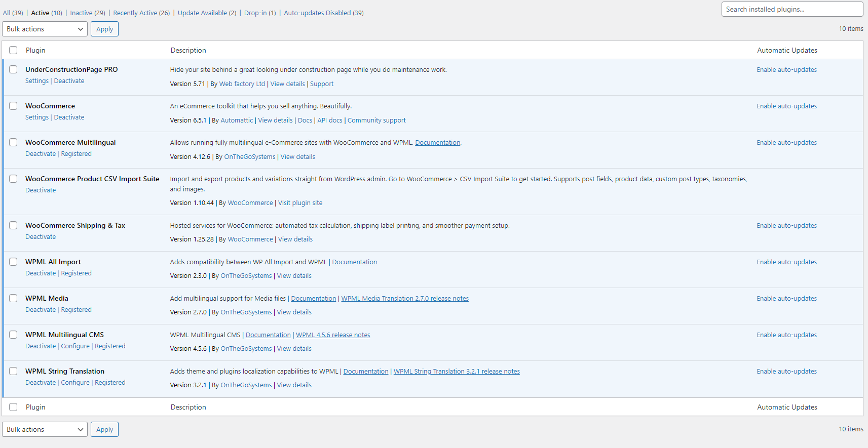Open Web factory Ltd author link

(x=242, y=84)
